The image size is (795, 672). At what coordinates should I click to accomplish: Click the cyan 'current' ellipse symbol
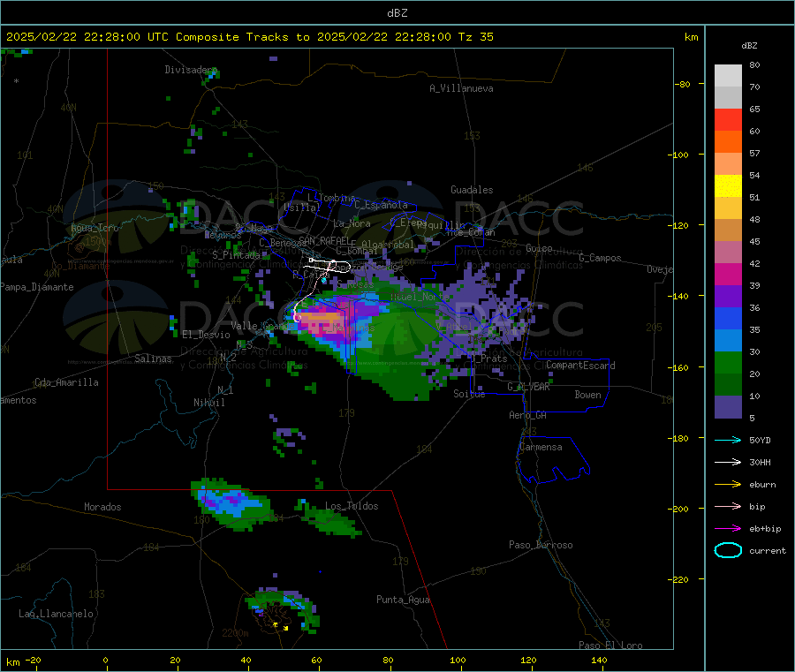(x=728, y=550)
